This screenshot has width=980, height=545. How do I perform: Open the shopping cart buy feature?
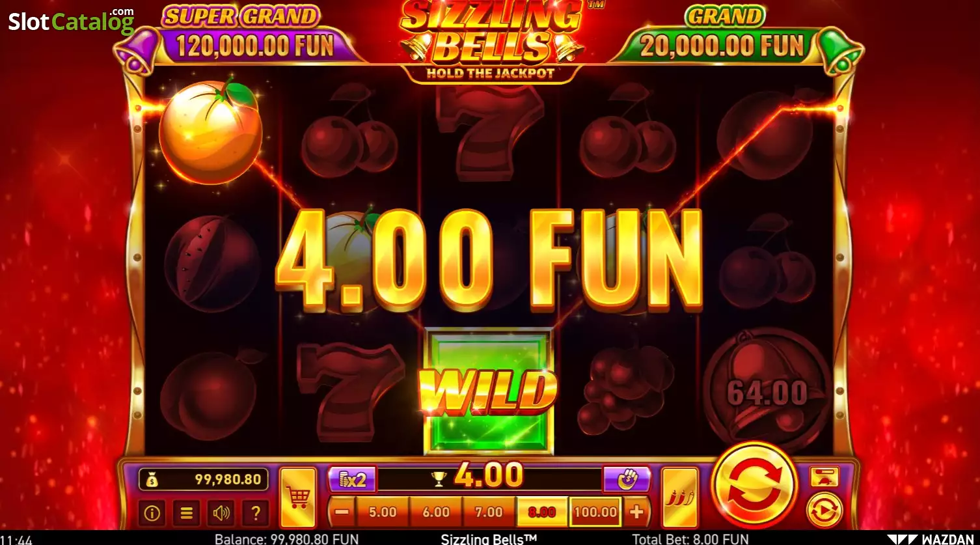tap(298, 497)
